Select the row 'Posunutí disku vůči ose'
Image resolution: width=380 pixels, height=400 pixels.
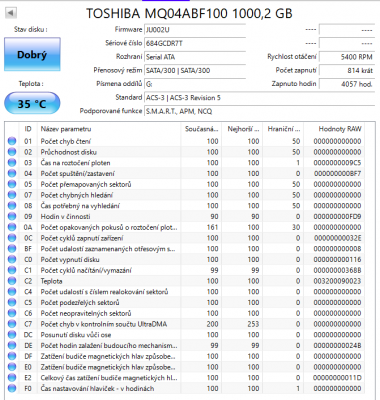185,334
